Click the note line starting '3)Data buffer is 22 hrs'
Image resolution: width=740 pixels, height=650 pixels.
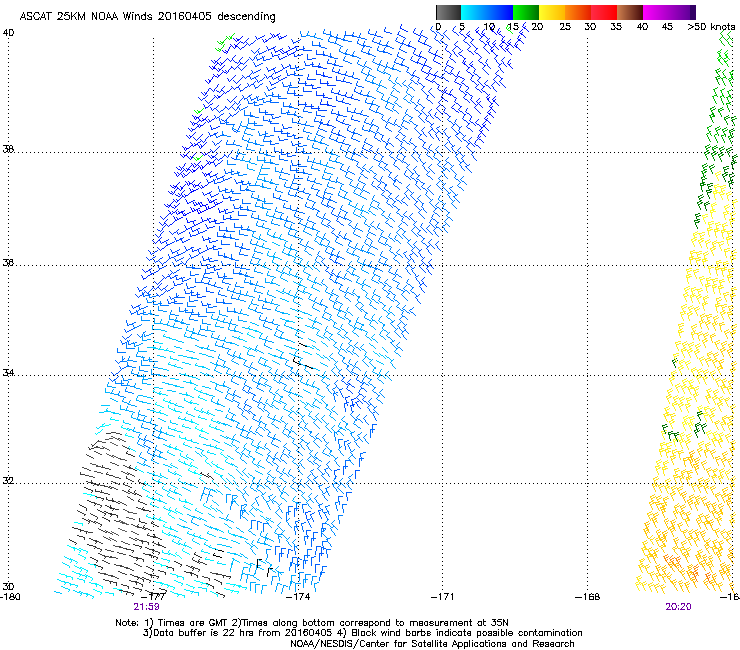[x=362, y=633]
